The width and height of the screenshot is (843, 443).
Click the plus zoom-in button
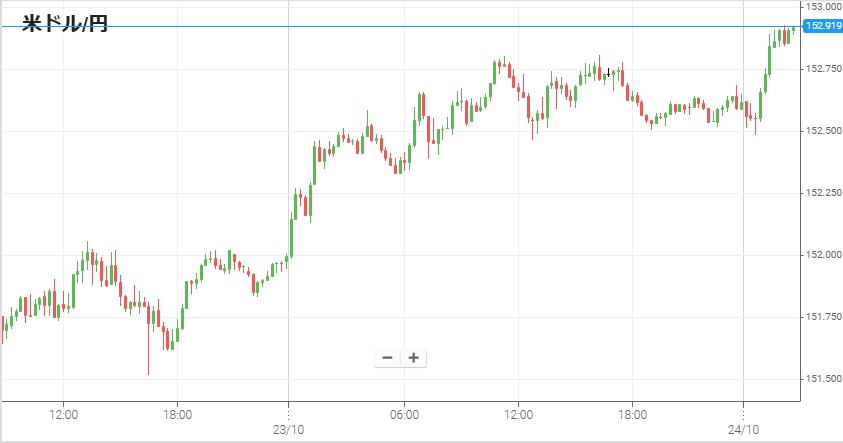tap(413, 358)
